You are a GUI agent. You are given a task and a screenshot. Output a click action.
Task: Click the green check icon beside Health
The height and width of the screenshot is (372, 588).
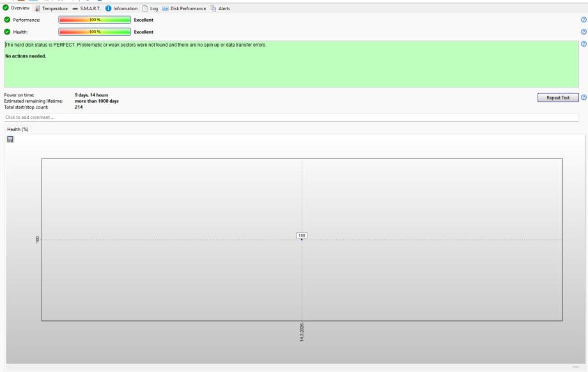7,32
